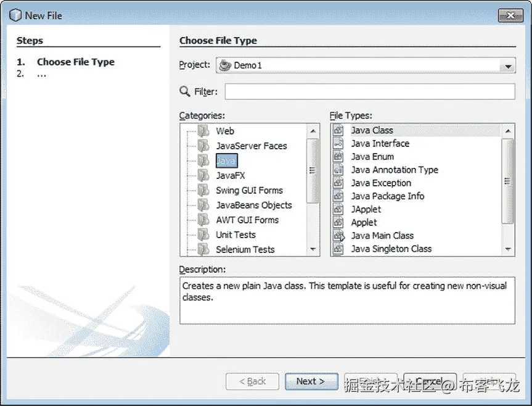This screenshot has width=532, height=406.
Task: Select the JavaFX category
Action: click(x=231, y=175)
